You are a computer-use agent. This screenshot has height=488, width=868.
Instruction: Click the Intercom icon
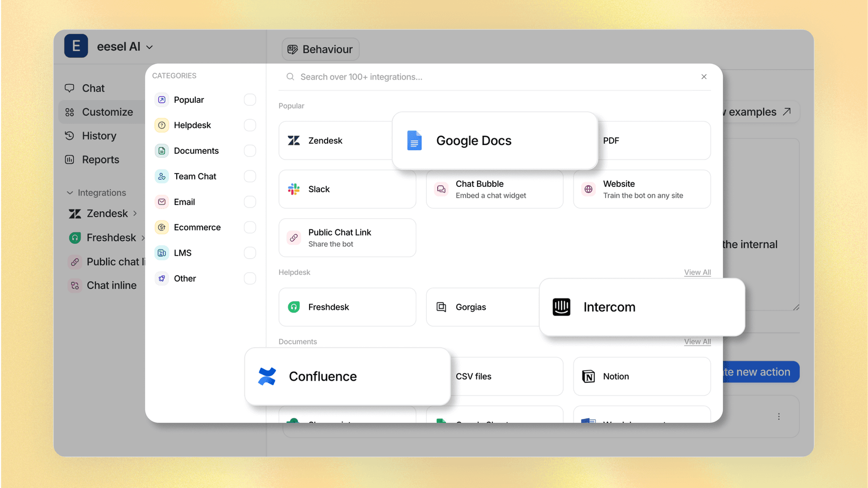coord(562,307)
